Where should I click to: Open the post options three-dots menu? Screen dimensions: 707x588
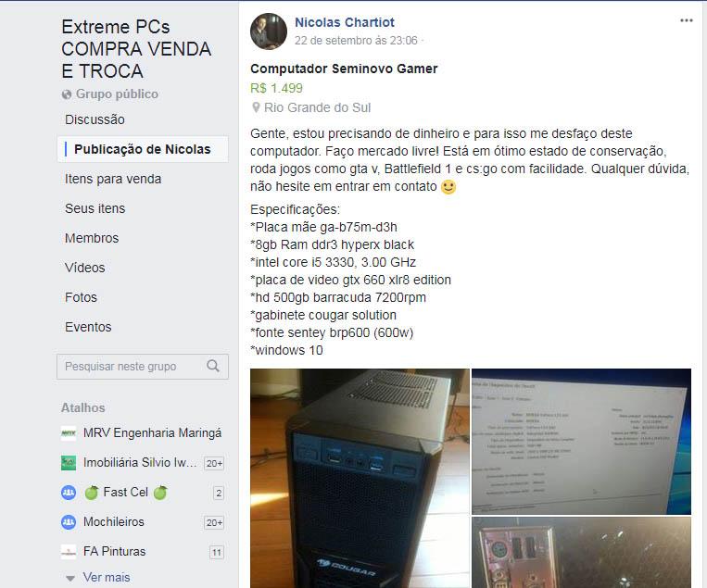(687, 20)
